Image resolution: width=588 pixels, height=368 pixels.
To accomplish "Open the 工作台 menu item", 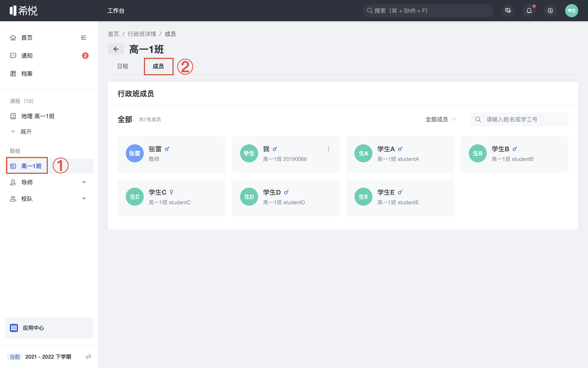I will click(116, 11).
